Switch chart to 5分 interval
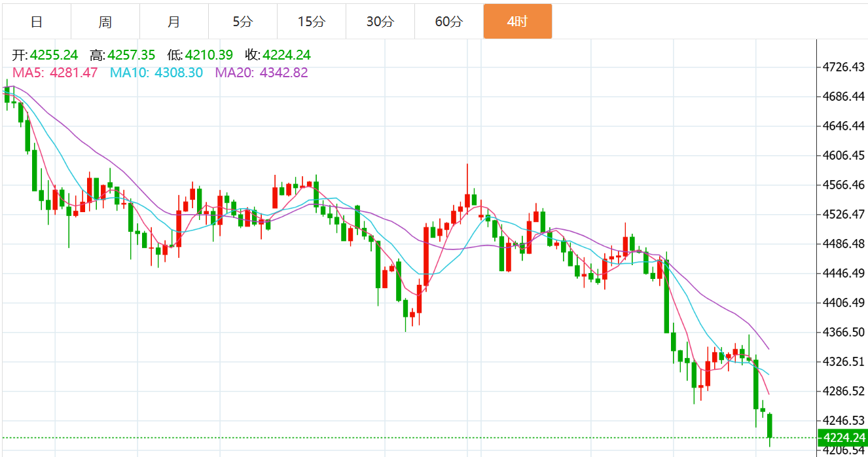The image size is (868, 457). click(x=243, y=22)
